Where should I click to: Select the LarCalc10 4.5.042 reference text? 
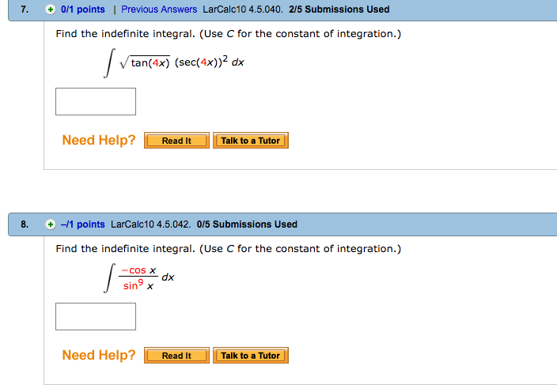coord(150,224)
